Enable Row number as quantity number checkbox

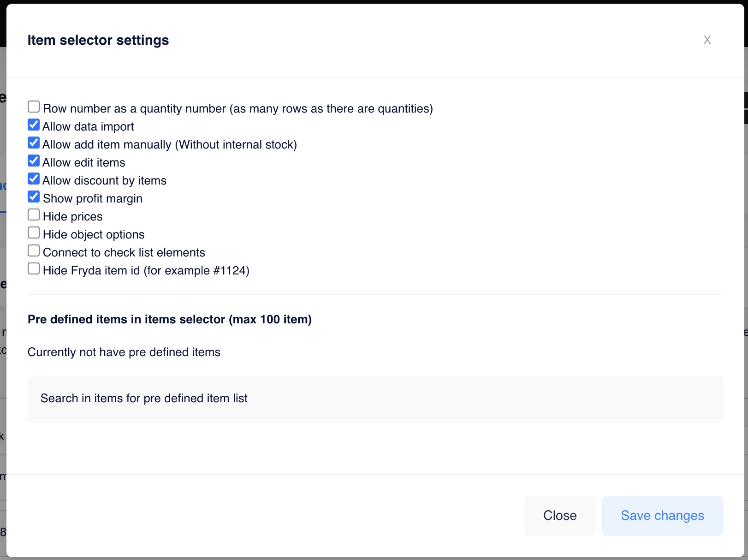(34, 107)
